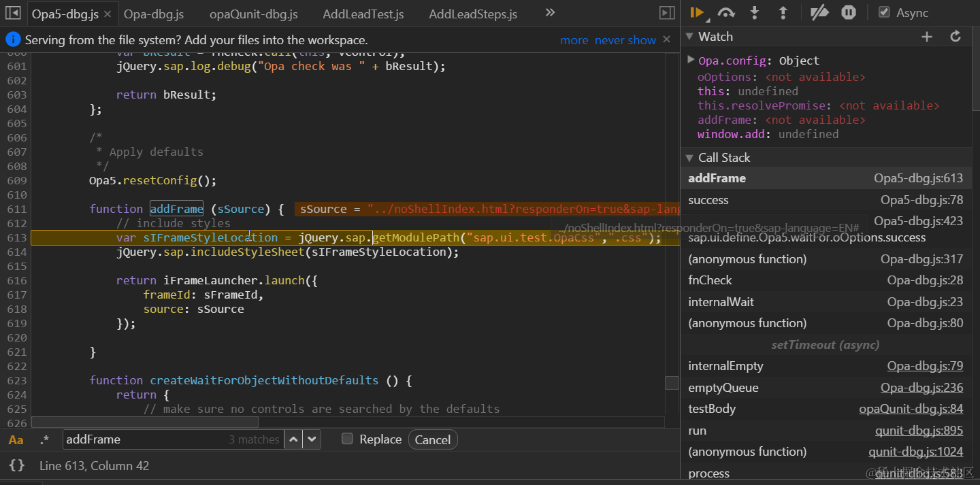Select the testBody stack frame

[x=826, y=409]
